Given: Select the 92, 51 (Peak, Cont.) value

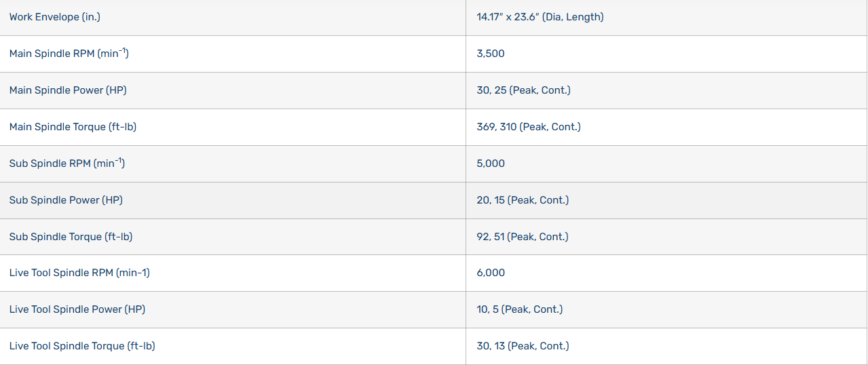Looking at the screenshot, I should 523,237.
